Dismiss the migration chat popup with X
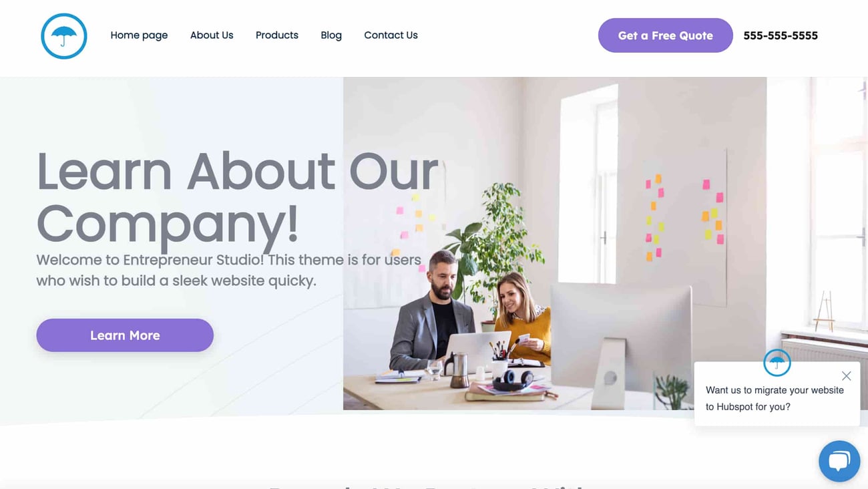The height and width of the screenshot is (489, 868). coord(846,375)
